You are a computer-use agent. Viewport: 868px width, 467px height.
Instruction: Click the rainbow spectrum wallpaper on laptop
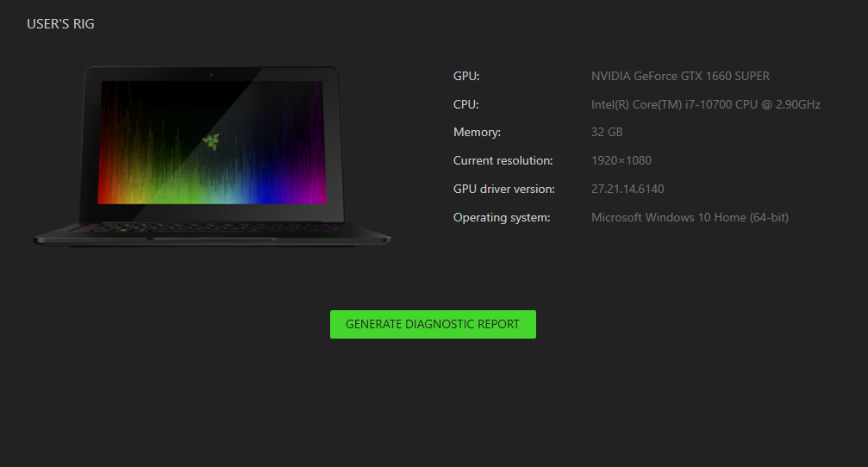[x=211, y=142]
